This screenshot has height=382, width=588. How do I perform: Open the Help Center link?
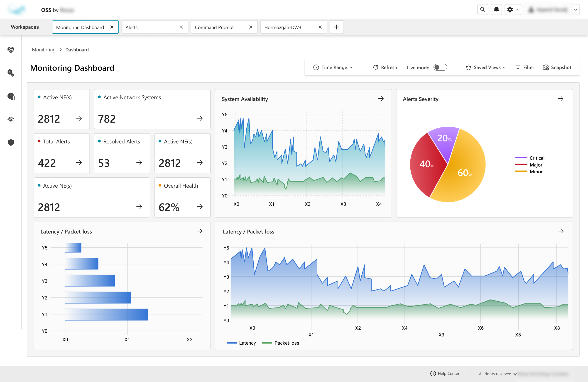(x=445, y=373)
